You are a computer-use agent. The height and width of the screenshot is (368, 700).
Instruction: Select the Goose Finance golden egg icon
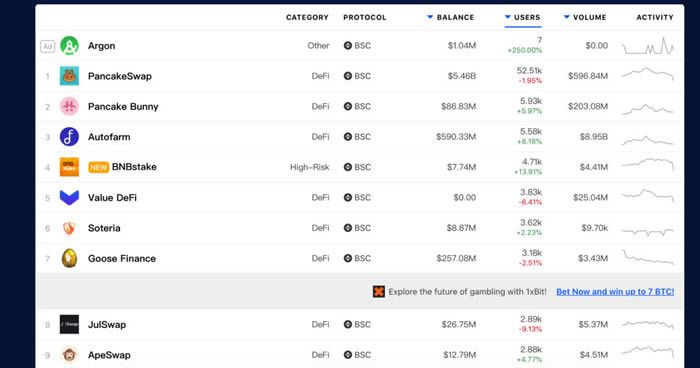coord(69,258)
